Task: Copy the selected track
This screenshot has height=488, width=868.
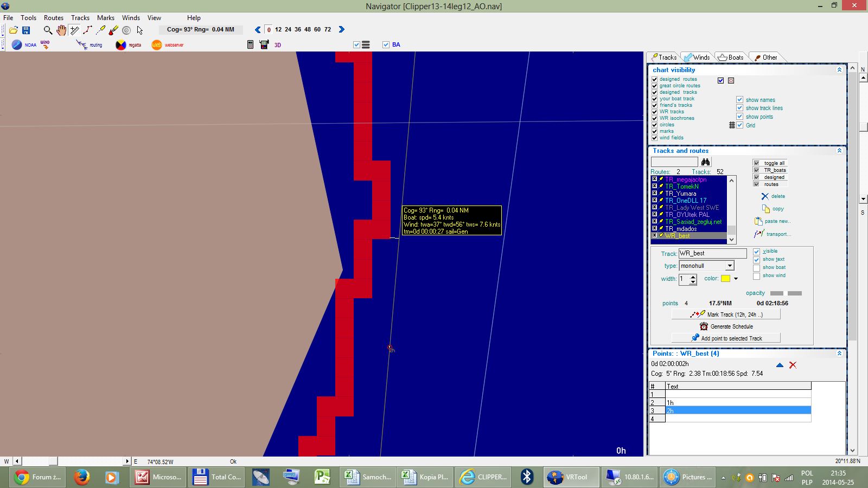Action: tap(773, 209)
